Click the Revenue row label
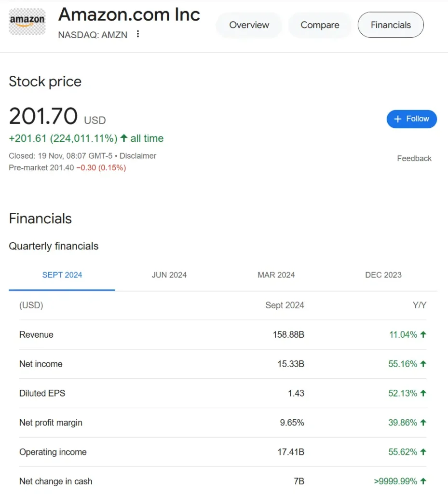 click(36, 335)
